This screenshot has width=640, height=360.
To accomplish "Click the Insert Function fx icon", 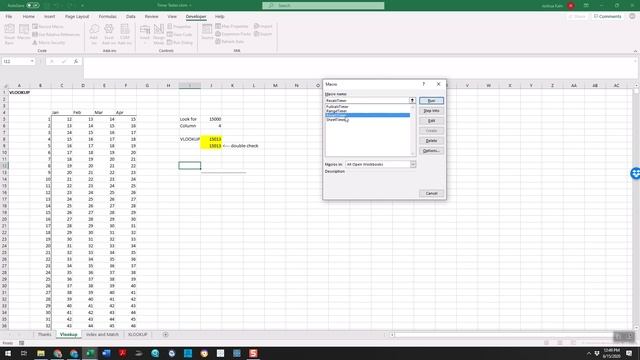I will coord(76,61).
